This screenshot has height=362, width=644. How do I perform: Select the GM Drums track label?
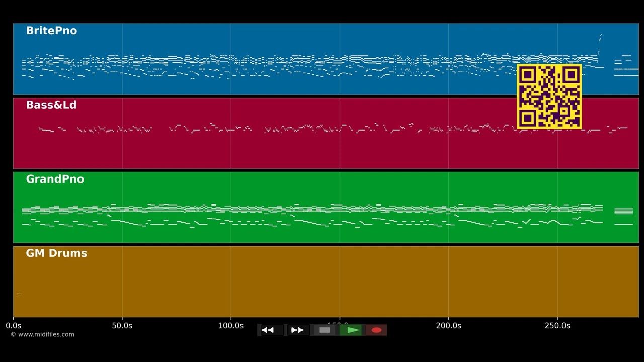coord(56,253)
